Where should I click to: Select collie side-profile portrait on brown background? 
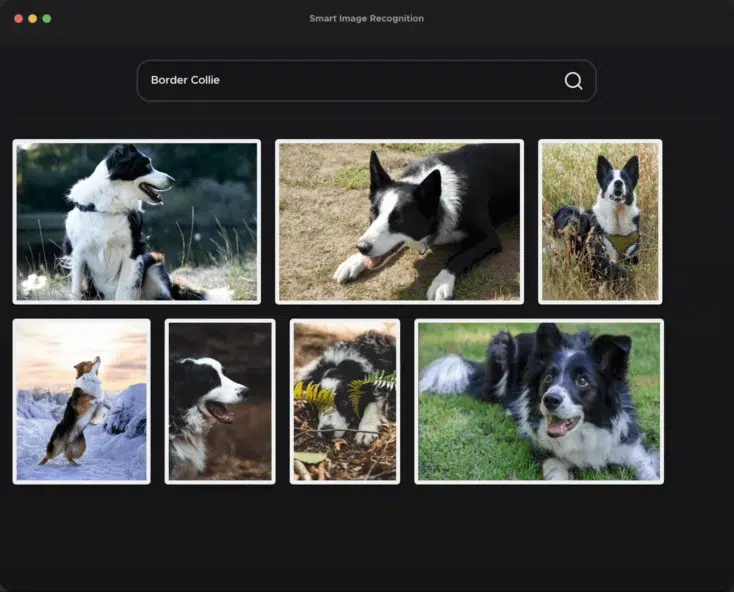pyautogui.click(x=220, y=402)
